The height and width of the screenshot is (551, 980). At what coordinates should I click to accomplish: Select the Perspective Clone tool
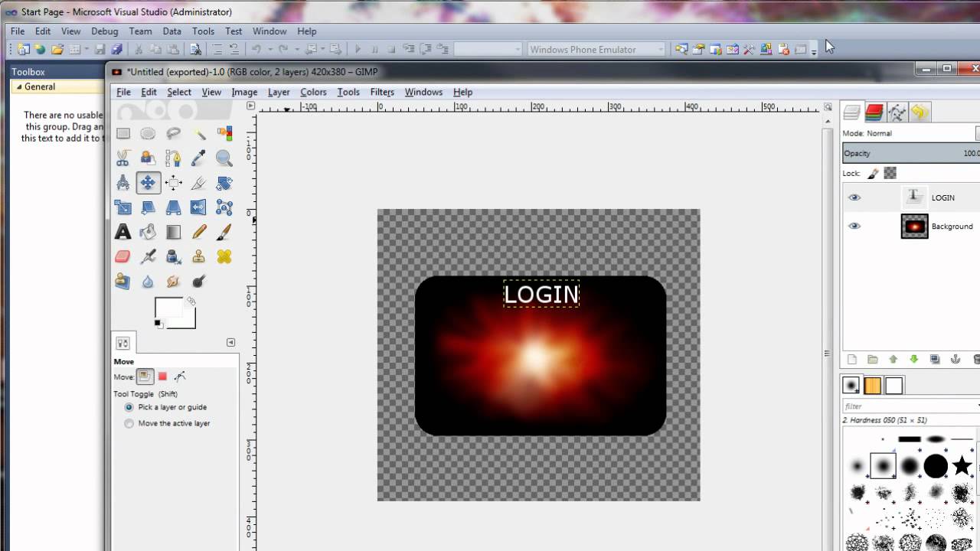coord(122,282)
